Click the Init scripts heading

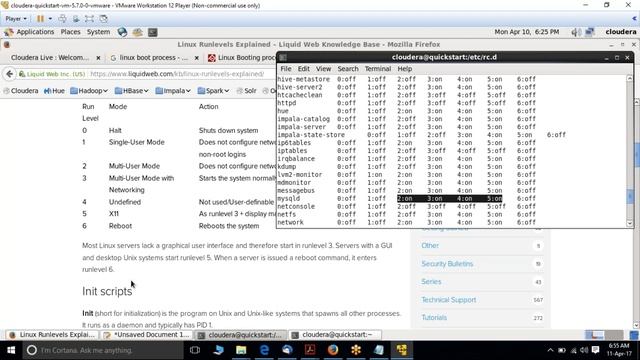click(x=107, y=291)
